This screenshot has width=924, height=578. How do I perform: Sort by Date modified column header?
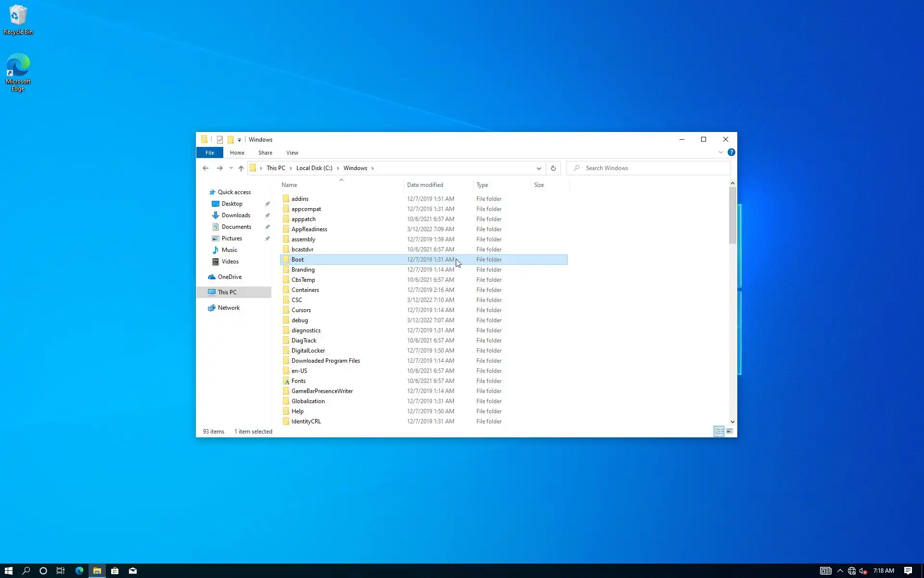click(425, 185)
